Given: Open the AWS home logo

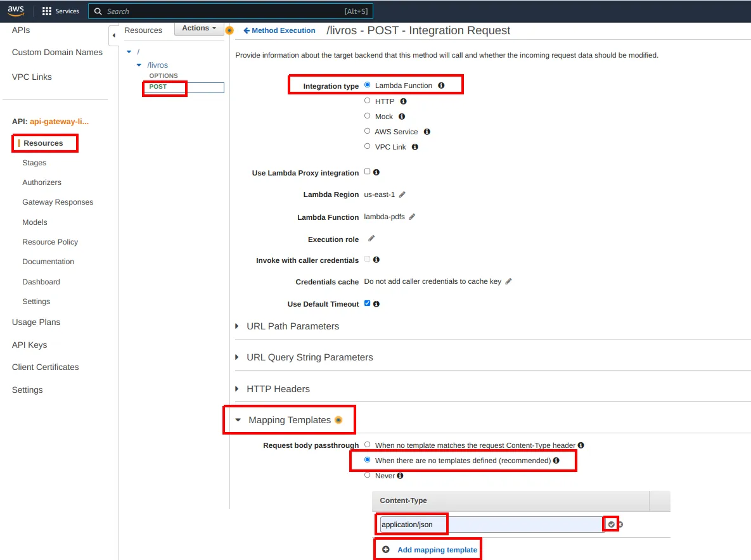Looking at the screenshot, I should pos(15,11).
